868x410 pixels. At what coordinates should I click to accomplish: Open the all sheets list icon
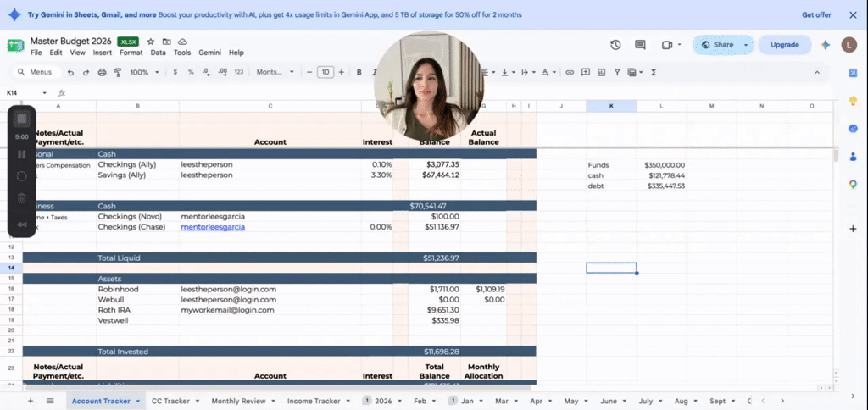click(x=50, y=401)
